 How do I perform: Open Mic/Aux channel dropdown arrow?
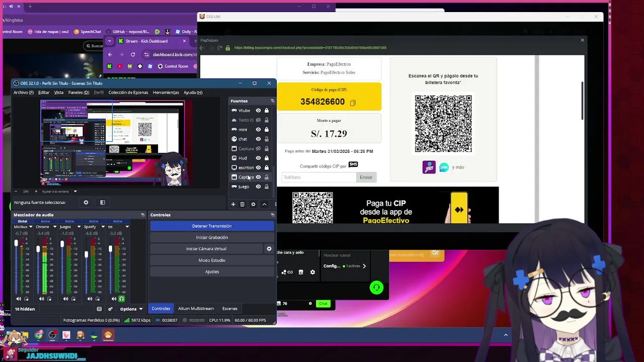31,227
